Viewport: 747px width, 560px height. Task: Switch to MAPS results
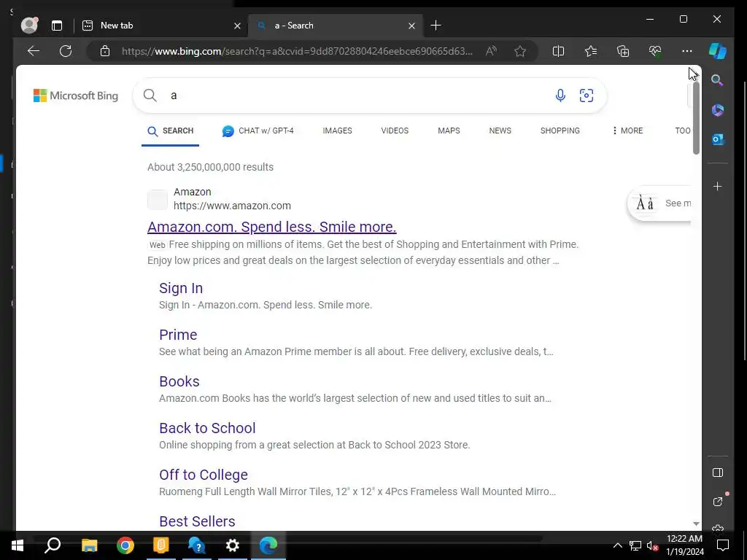point(449,131)
